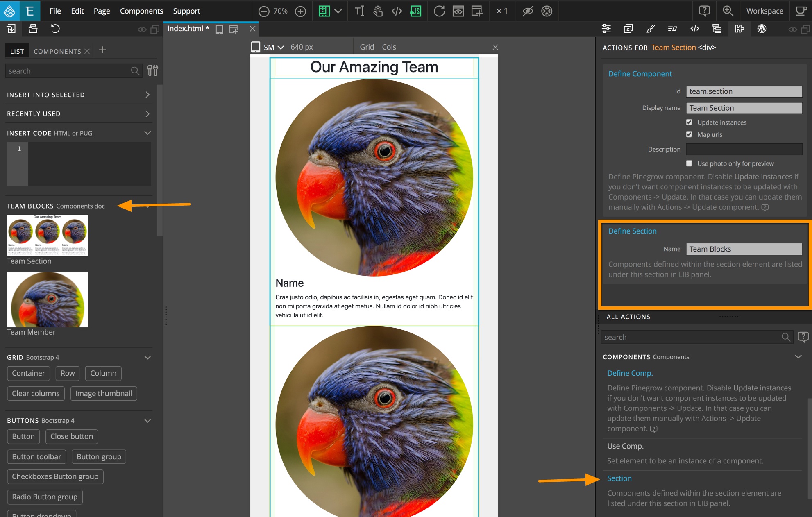This screenshot has height=517, width=812.
Task: Insert Button toolbar element
Action: tap(36, 456)
